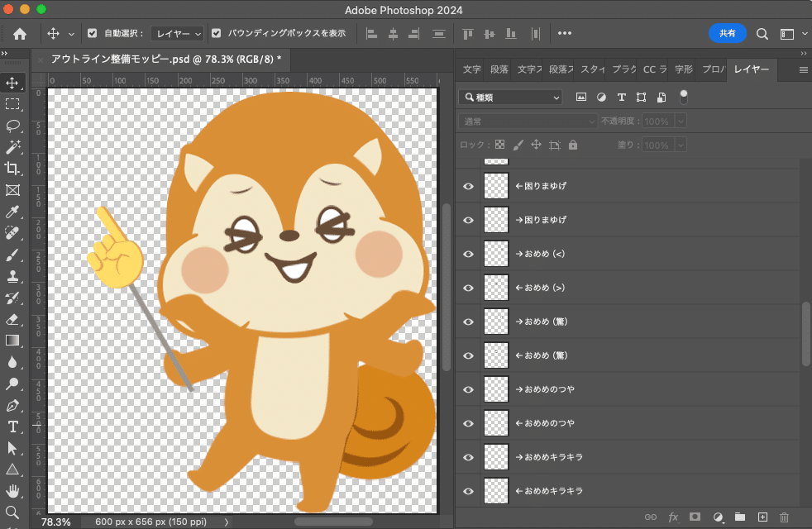Select the Blur tool
The width and height of the screenshot is (812, 529).
click(x=12, y=362)
